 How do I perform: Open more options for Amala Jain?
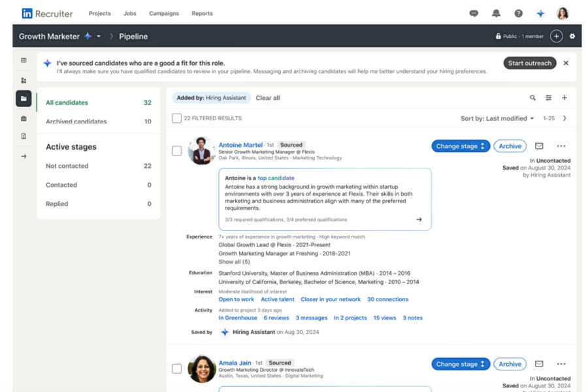tap(561, 364)
